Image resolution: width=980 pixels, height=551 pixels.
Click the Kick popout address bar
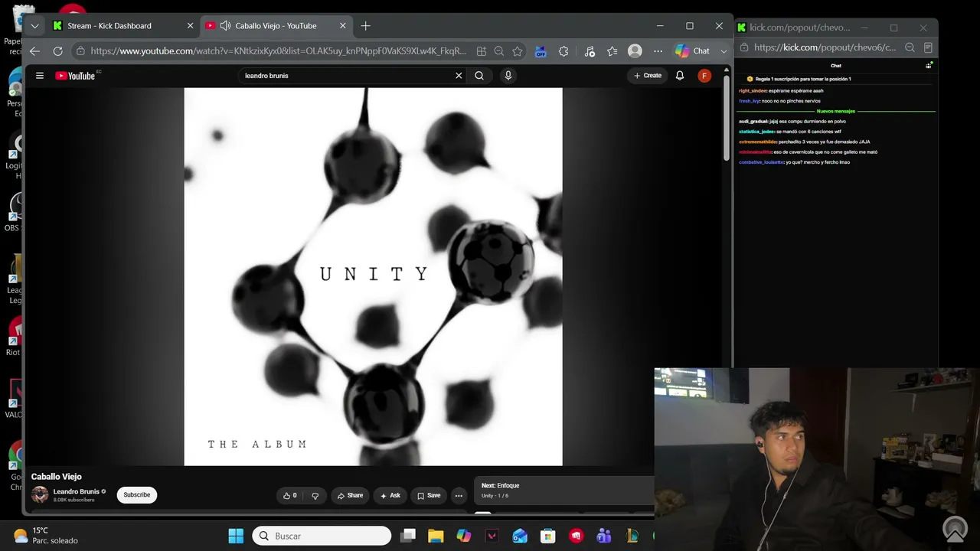[x=825, y=47]
